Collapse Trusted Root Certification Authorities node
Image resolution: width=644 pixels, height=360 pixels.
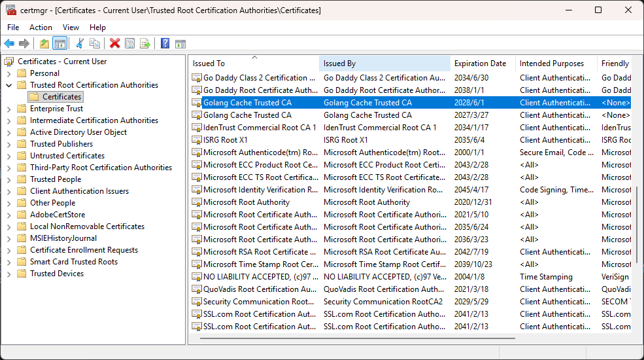click(9, 85)
